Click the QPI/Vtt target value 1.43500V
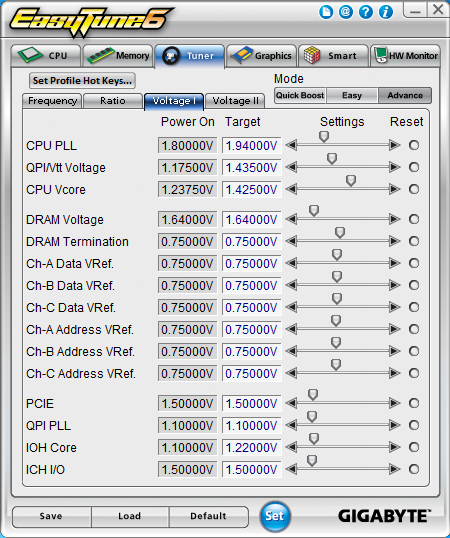450x538 pixels. point(251,168)
